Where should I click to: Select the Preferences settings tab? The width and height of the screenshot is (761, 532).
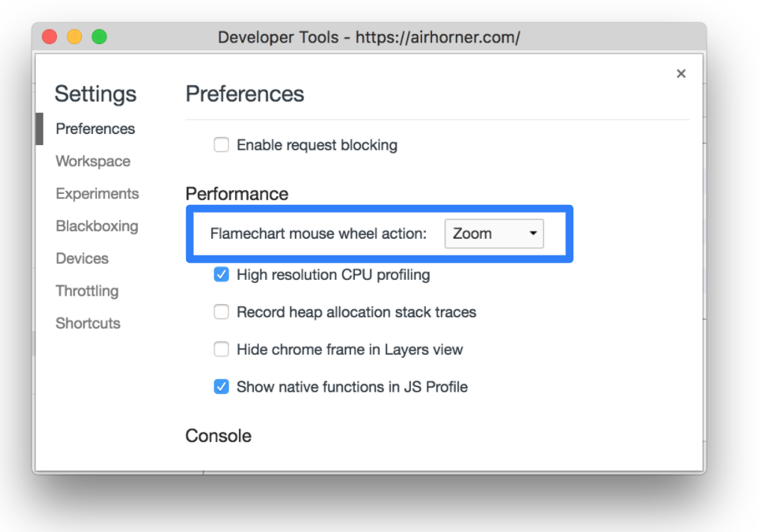[x=95, y=129]
